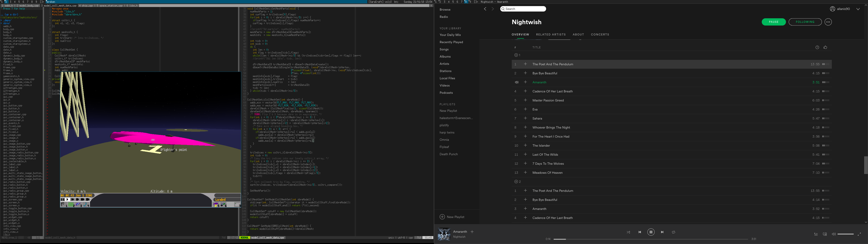Open the more options ellipsis for Nightwish
This screenshot has height=244, width=868.
click(828, 22)
